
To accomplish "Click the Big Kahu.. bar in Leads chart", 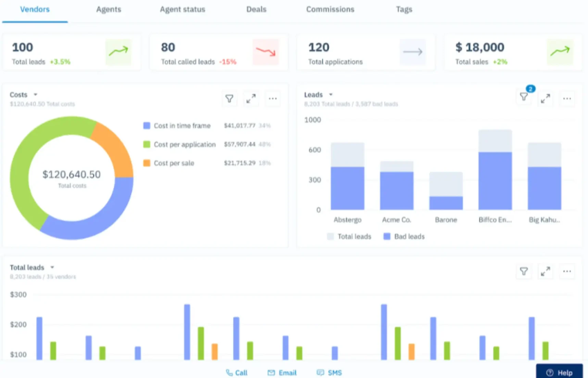I will (545, 176).
